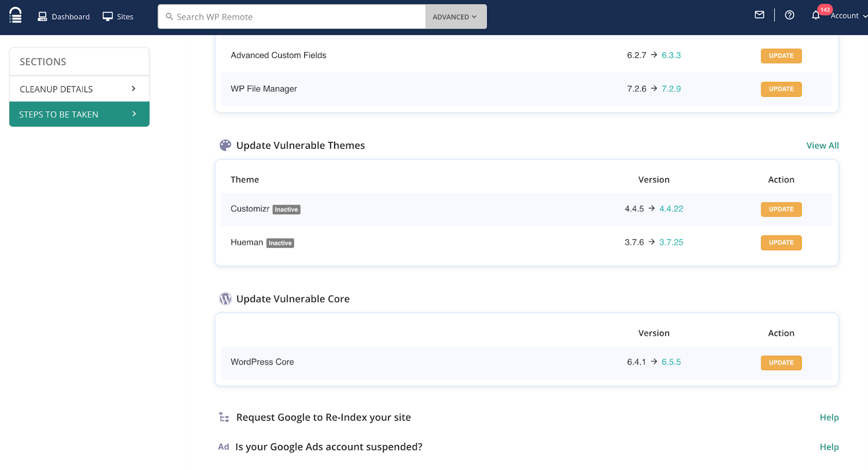
Task: Open the Account dropdown menu
Action: click(848, 16)
